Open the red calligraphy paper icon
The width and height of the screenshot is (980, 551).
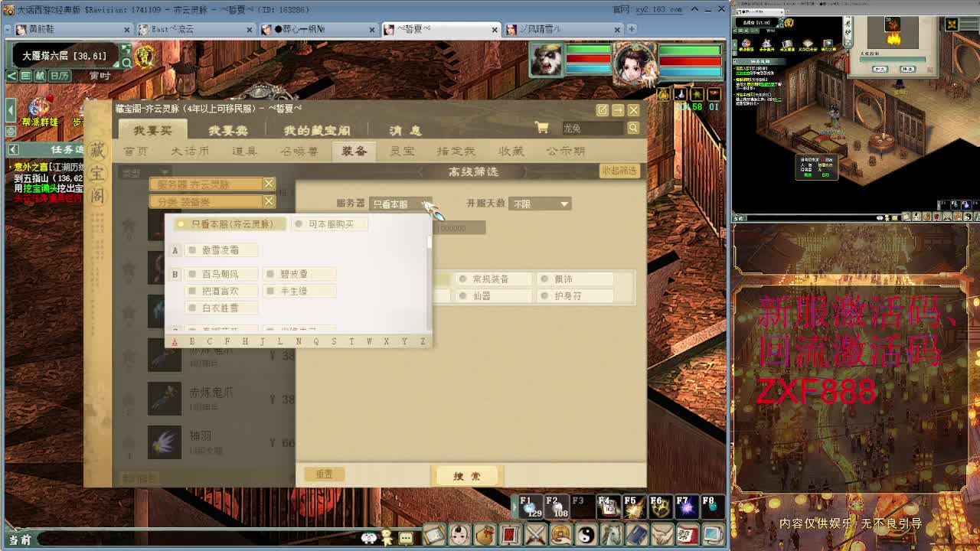click(687, 534)
